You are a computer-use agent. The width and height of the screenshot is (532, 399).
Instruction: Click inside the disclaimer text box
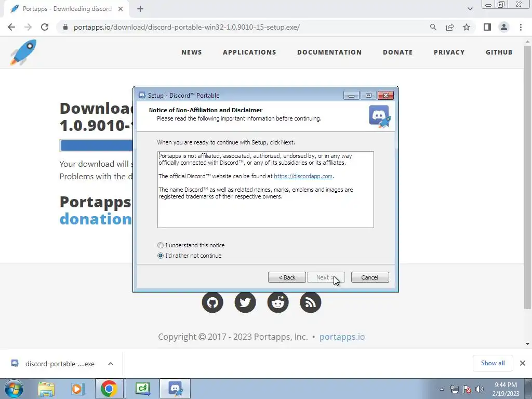[x=265, y=190]
